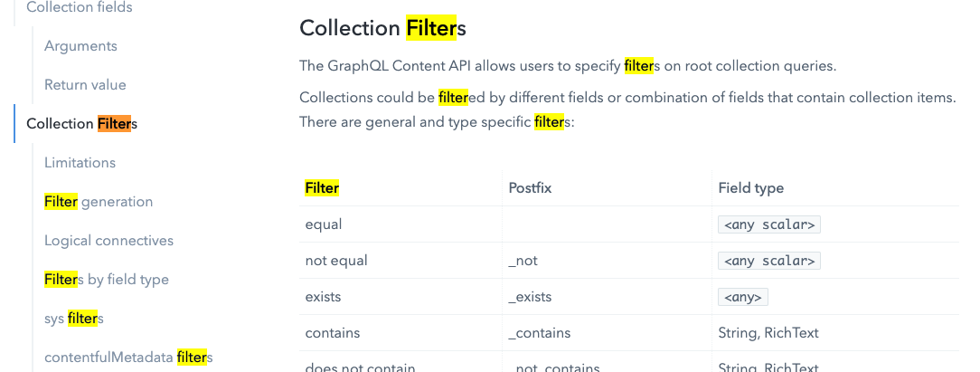Open the Filter generation sidebar link
The height and width of the screenshot is (372, 980).
pyautogui.click(x=99, y=202)
